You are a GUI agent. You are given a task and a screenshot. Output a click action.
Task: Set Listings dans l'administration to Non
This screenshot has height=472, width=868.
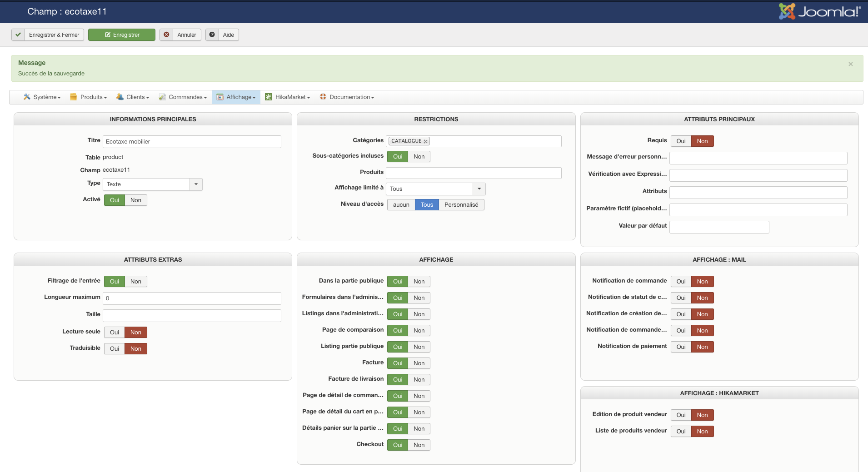(x=419, y=314)
